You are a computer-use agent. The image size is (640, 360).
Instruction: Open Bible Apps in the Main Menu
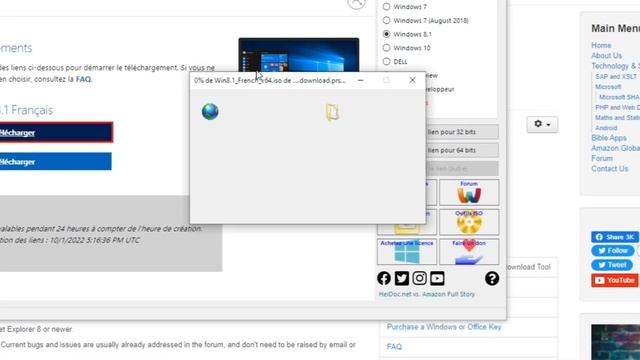click(x=609, y=138)
